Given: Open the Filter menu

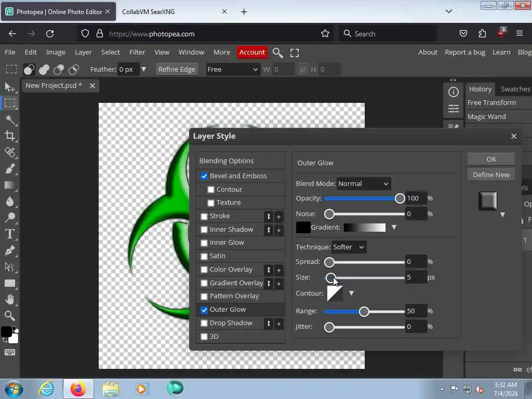Looking at the screenshot, I should coord(137,52).
